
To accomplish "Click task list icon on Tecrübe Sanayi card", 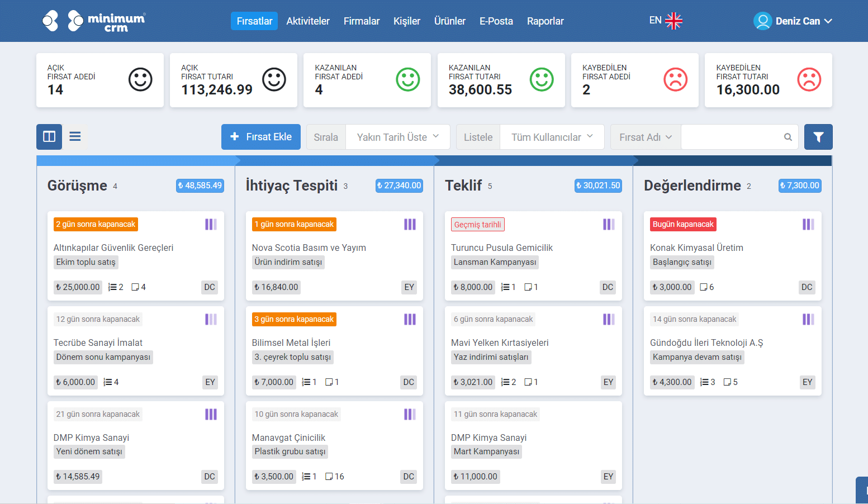I will [x=108, y=382].
